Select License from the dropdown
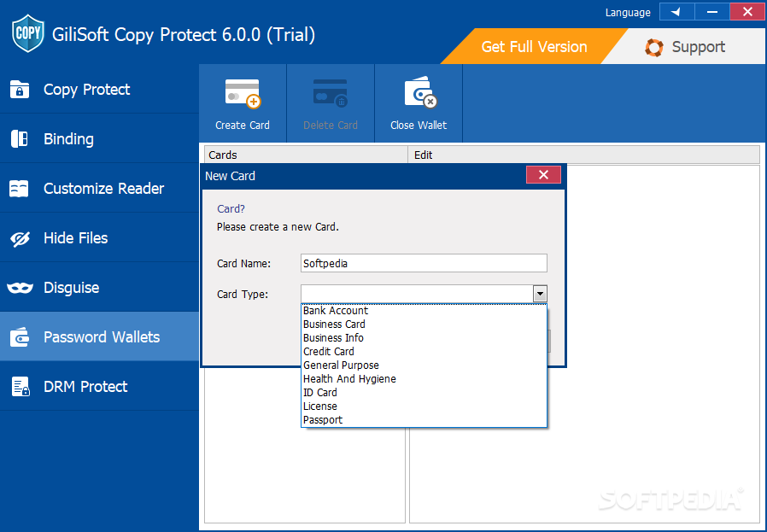The height and width of the screenshot is (532, 767). point(424,406)
